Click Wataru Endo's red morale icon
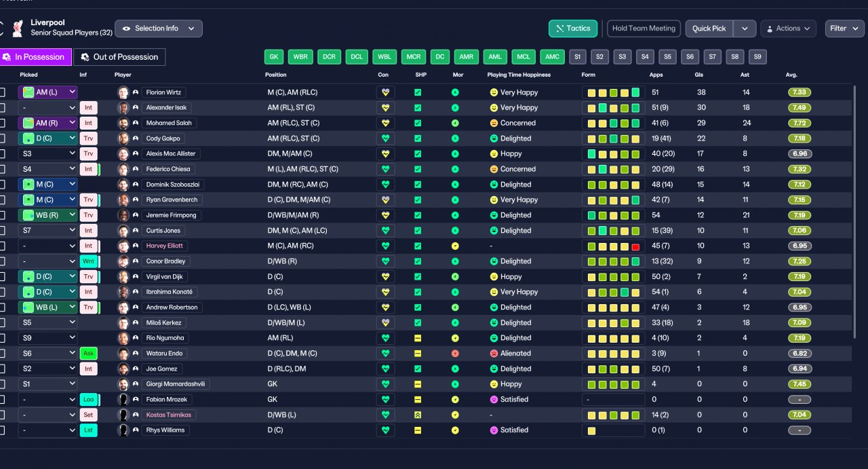Screen dimensions: 868x469 coord(455,354)
